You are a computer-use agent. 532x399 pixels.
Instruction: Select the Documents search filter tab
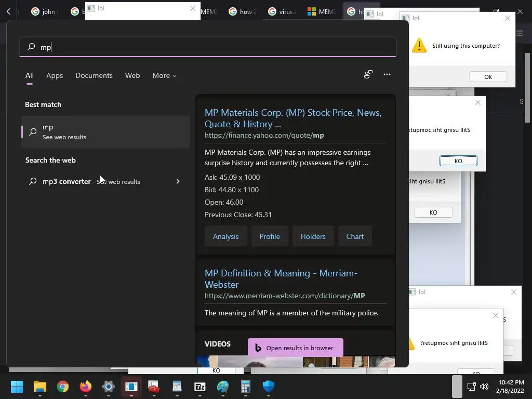94,75
